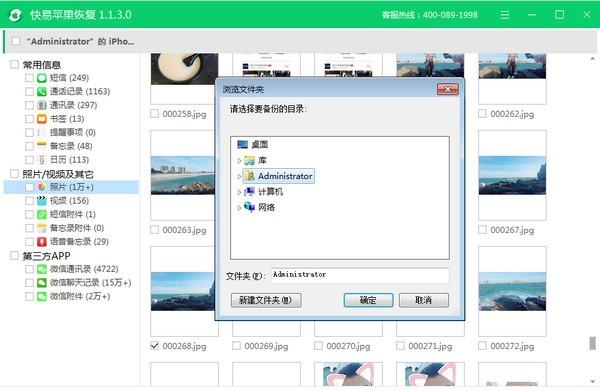Check the 常用信息 category checkbox

tap(14, 64)
